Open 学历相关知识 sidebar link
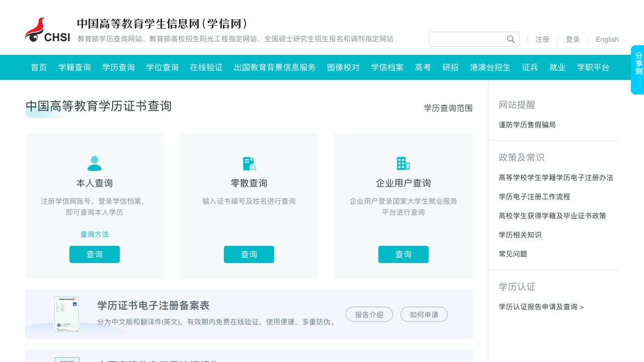 coord(520,235)
